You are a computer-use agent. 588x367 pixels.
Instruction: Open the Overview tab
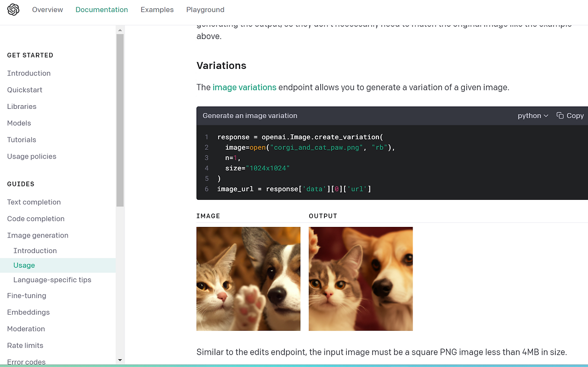click(x=48, y=10)
